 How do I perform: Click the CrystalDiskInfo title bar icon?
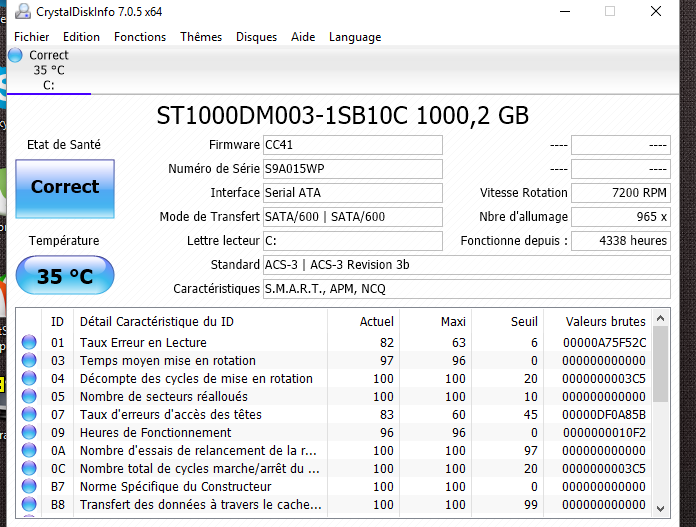coord(23,12)
